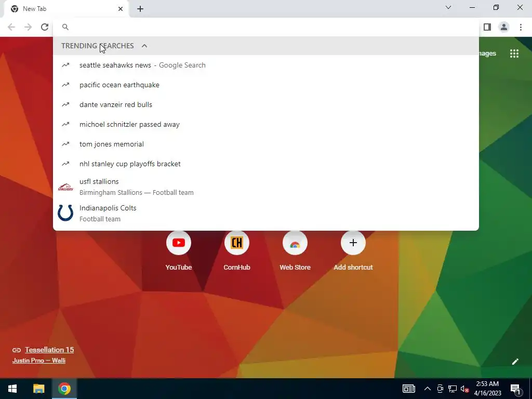532x399 pixels.
Task: Close the New Tab tab
Action: (121, 9)
